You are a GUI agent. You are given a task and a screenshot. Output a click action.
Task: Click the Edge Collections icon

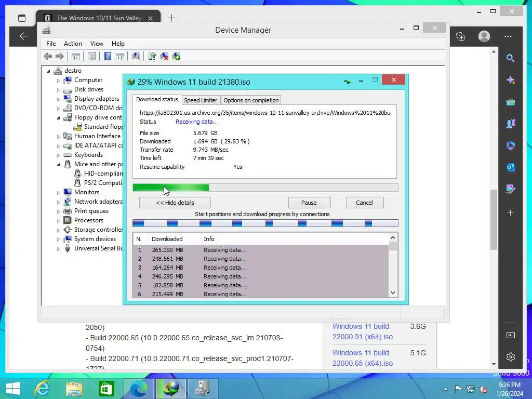(x=460, y=36)
